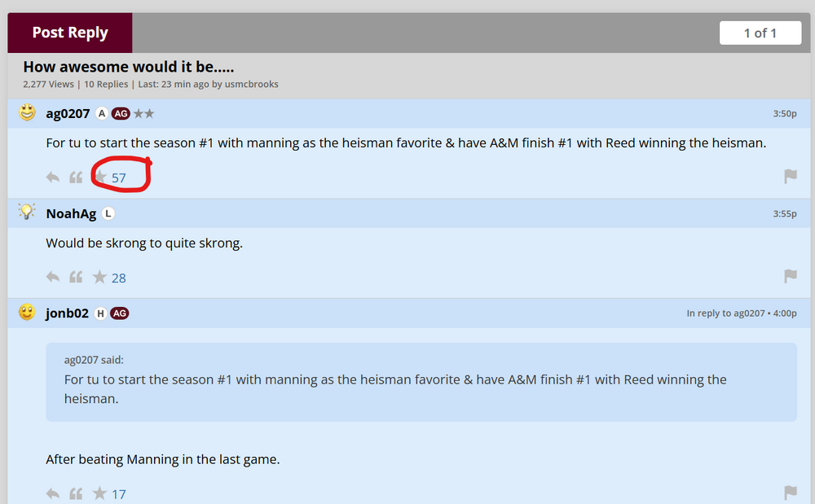Viewport: 815px width, 504px height.
Task: Click the Post Reply button
Action: [x=70, y=33]
